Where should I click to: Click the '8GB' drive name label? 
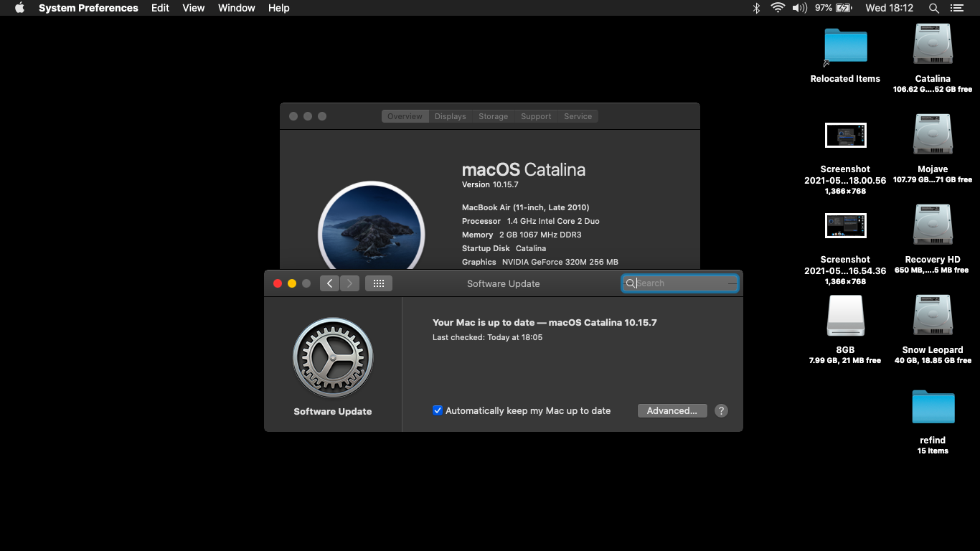[845, 349]
